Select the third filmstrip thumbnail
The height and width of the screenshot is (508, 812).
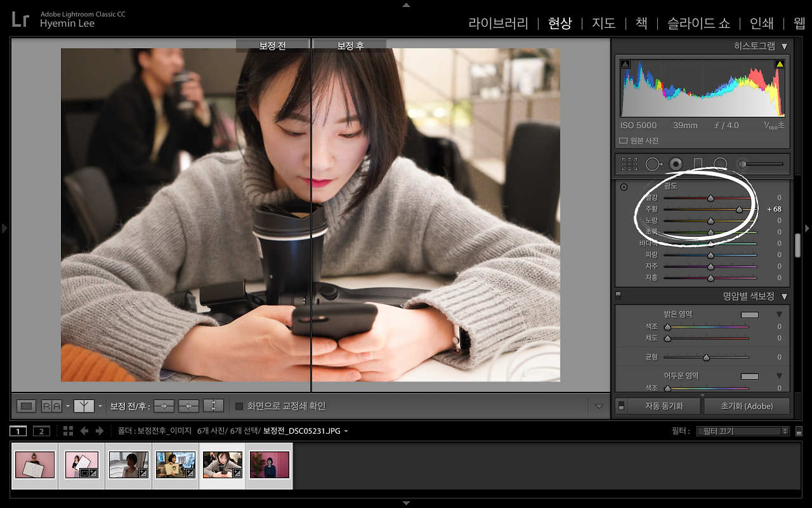[128, 465]
